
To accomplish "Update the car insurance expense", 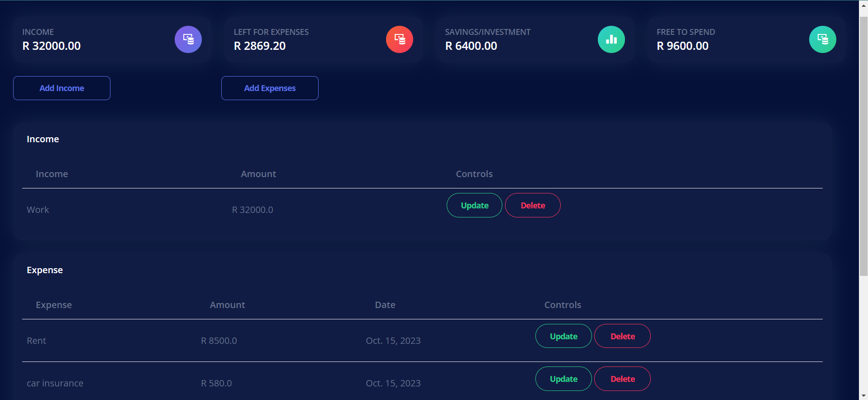I will pyautogui.click(x=563, y=379).
